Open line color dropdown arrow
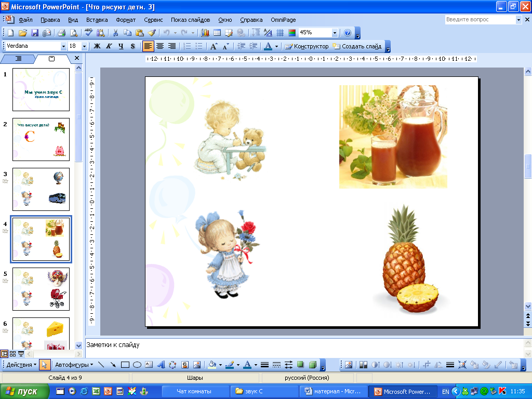 tap(238, 365)
